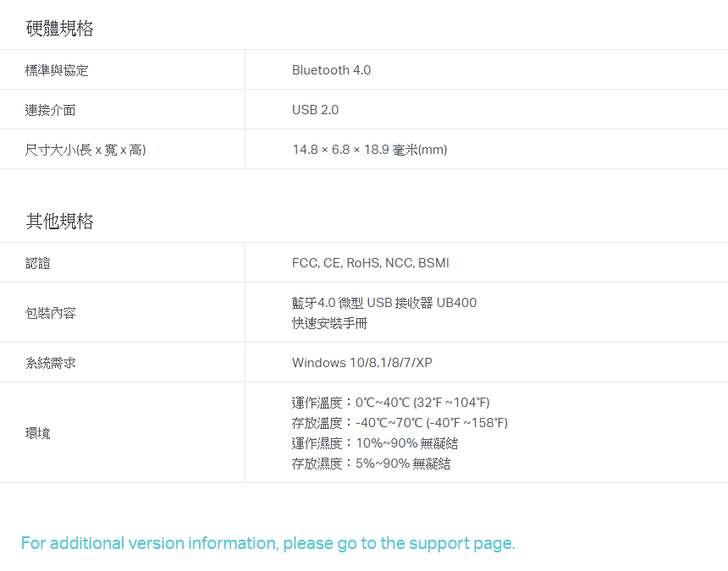Viewport: 728px width, 571px height.
Task: Click the 存放濕度 5%~90% line
Action: [371, 464]
